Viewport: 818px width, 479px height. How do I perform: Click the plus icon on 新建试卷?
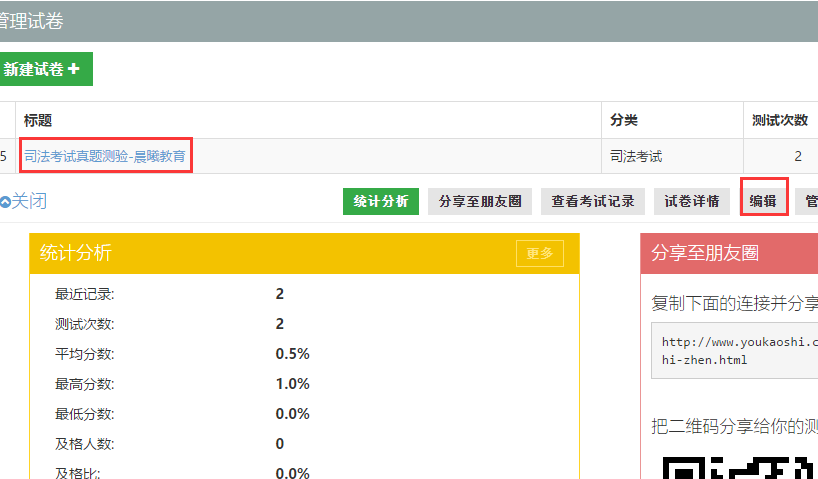(74, 69)
